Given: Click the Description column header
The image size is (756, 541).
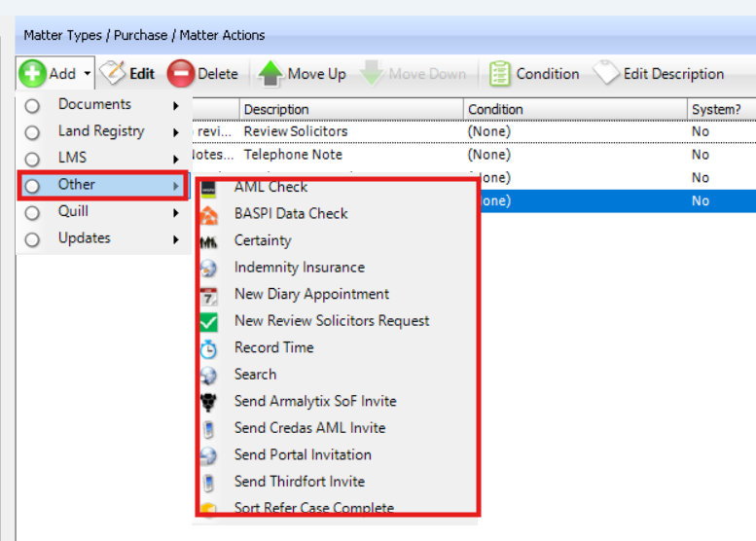Looking at the screenshot, I should pos(351,109).
